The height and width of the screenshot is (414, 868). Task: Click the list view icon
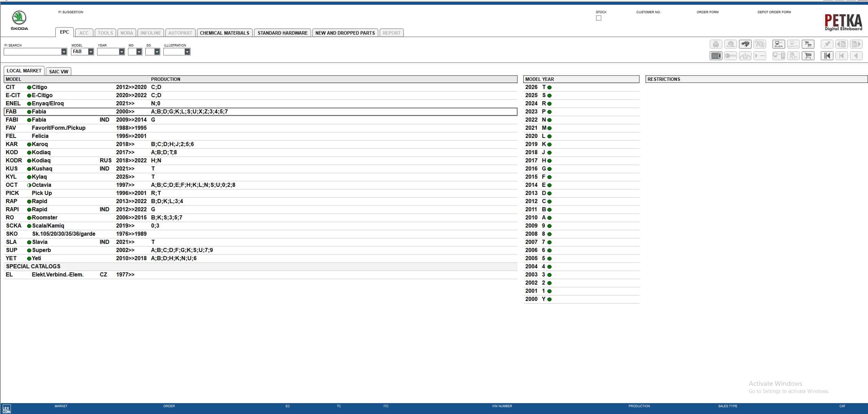click(x=716, y=56)
